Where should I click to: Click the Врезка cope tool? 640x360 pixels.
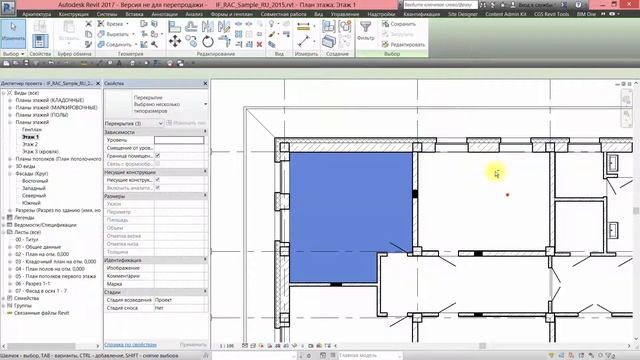pyautogui.click(x=111, y=24)
